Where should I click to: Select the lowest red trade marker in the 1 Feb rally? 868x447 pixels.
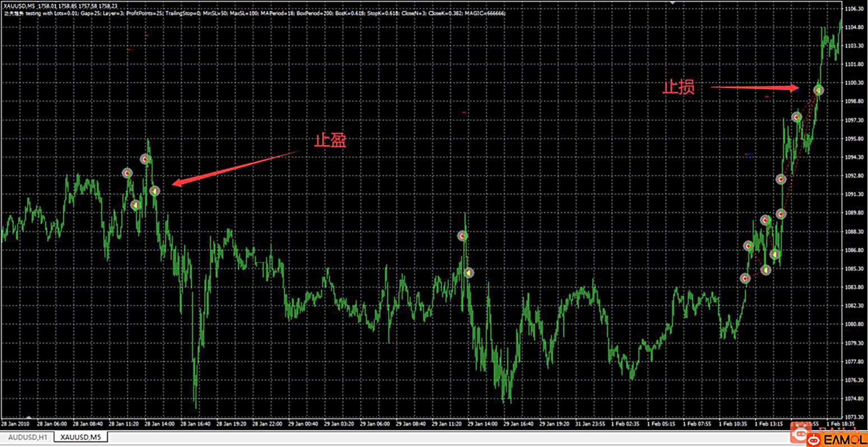pyautogui.click(x=745, y=278)
